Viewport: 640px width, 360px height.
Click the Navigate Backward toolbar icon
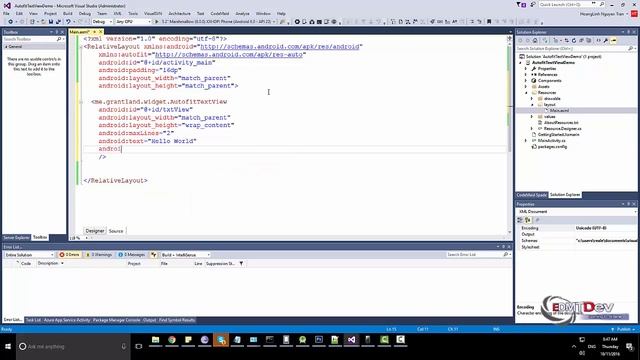10,22
